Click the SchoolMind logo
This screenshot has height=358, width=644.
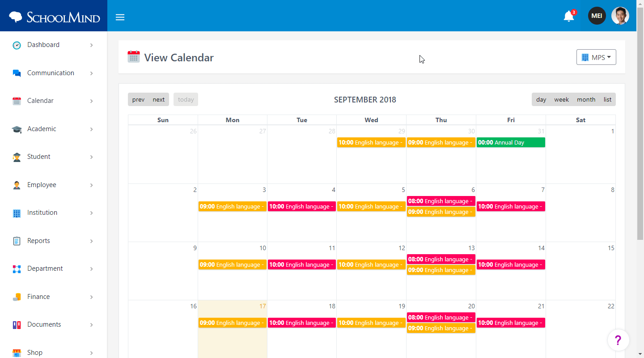54,17
